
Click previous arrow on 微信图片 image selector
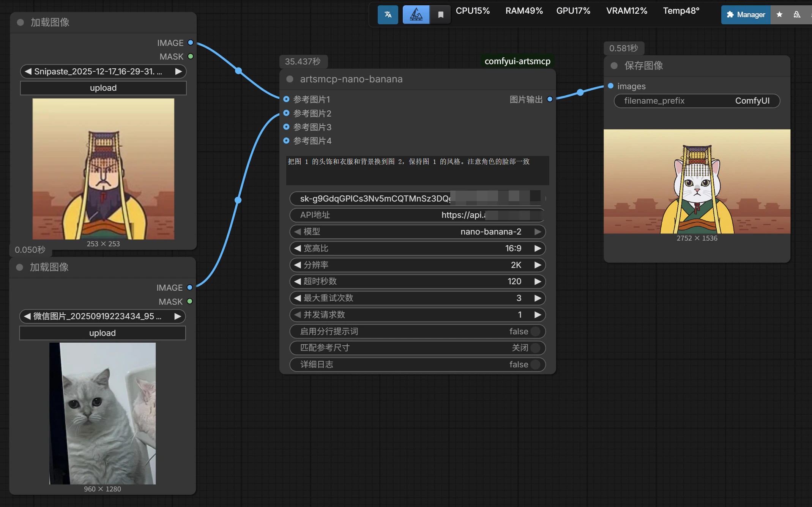[x=27, y=316]
